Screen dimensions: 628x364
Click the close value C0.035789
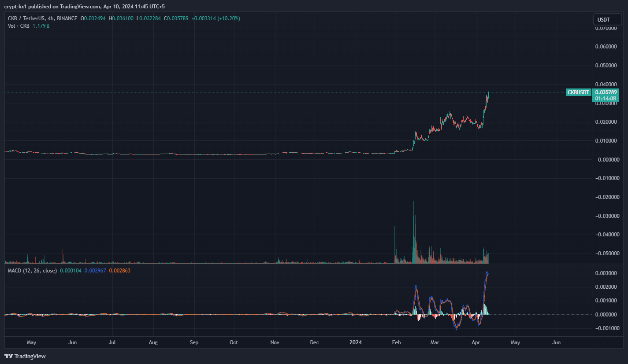(177, 18)
